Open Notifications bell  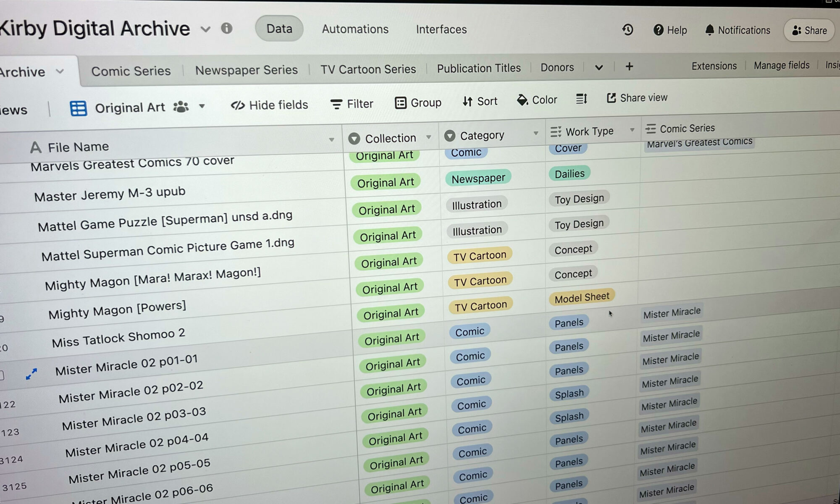[x=738, y=30]
